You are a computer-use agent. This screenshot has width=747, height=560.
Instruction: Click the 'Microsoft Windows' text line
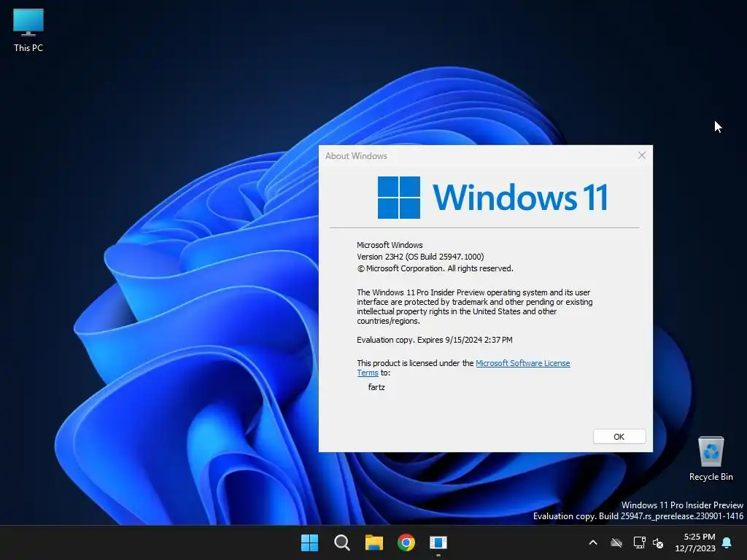[390, 245]
